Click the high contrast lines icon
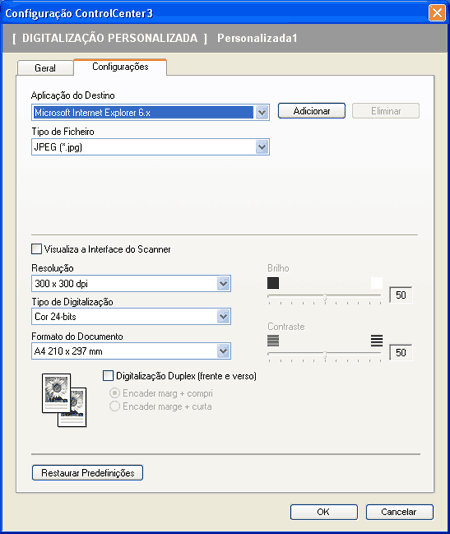450x534 pixels. coord(376,341)
